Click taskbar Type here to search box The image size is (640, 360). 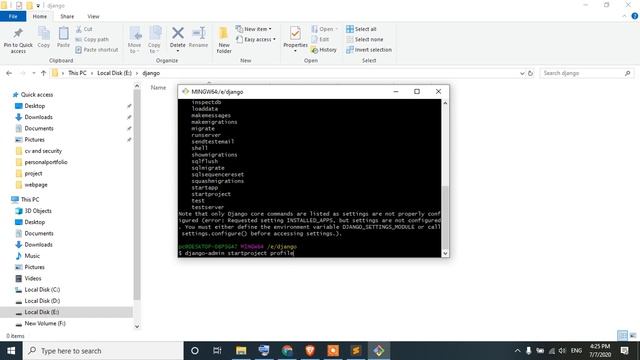point(103,351)
